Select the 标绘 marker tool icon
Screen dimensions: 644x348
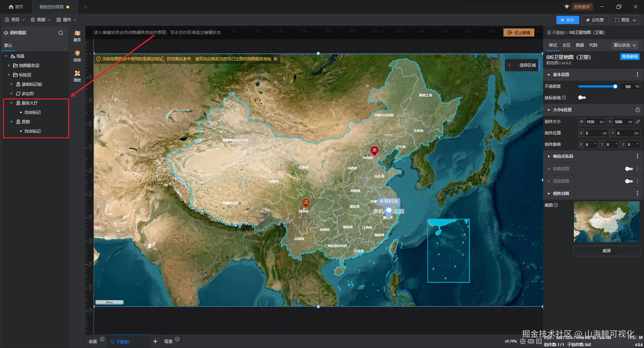pos(77,56)
